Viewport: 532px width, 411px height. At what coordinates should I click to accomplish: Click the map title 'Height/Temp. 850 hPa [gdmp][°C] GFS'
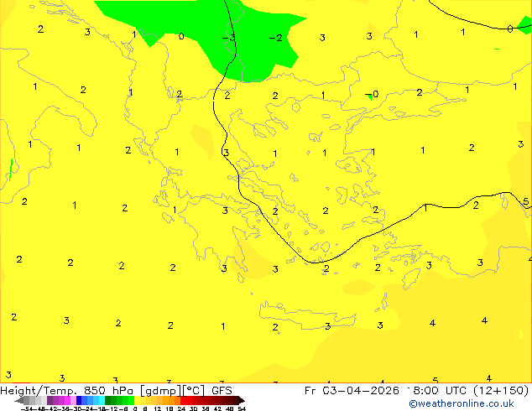click(x=116, y=390)
